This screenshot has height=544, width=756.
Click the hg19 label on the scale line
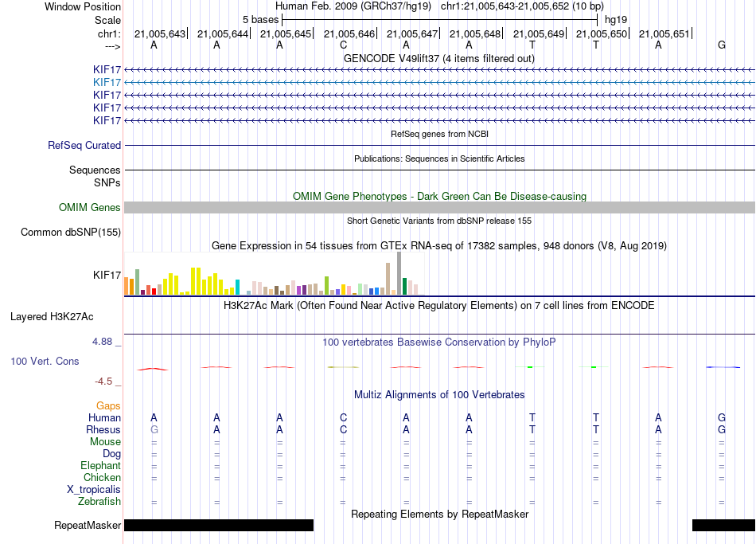[616, 20]
